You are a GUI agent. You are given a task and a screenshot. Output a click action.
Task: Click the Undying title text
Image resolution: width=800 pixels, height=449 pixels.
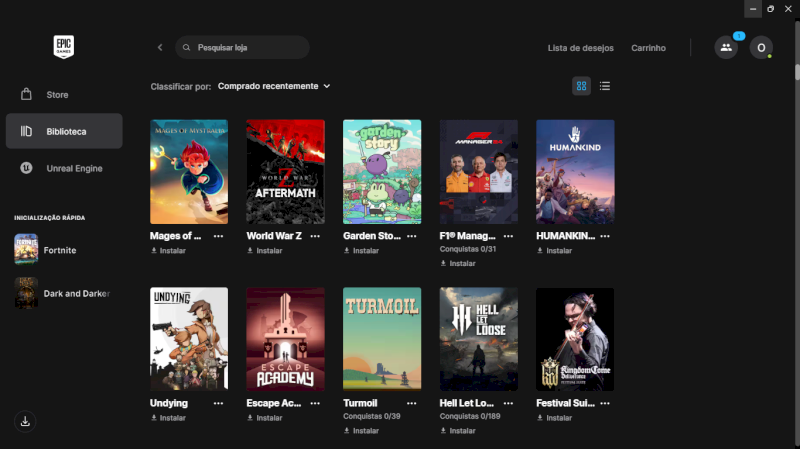[169, 403]
